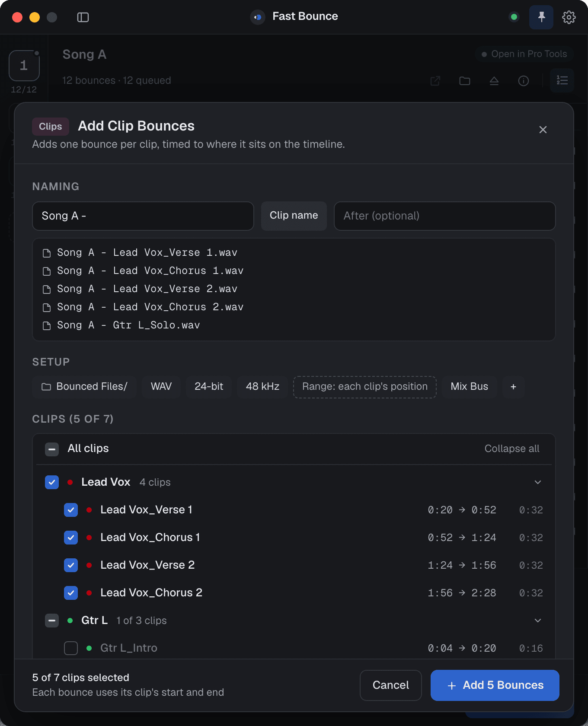Viewport: 588px width, 726px height.
Task: Click the Lead Vox_Chorus 2 clip name
Action: [151, 593]
